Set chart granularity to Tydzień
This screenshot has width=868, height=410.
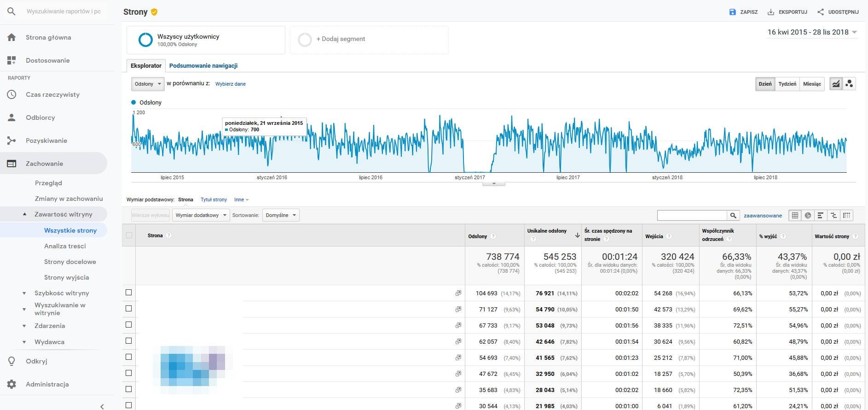click(787, 84)
